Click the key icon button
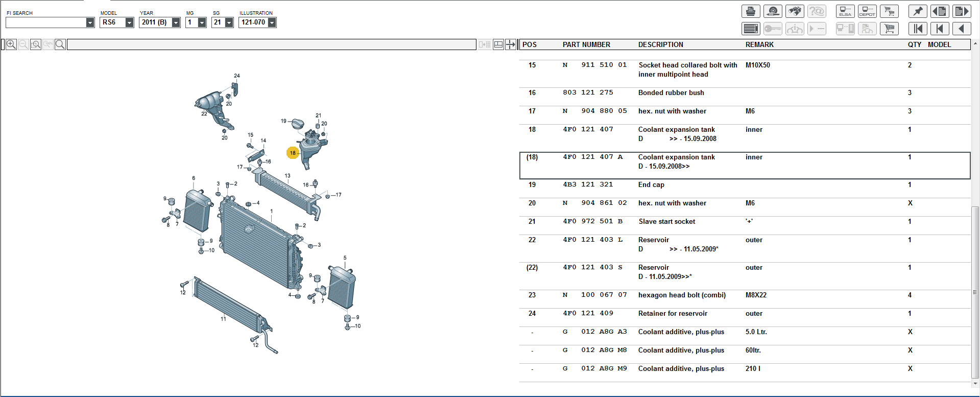The height and width of the screenshot is (397, 980). [x=773, y=29]
